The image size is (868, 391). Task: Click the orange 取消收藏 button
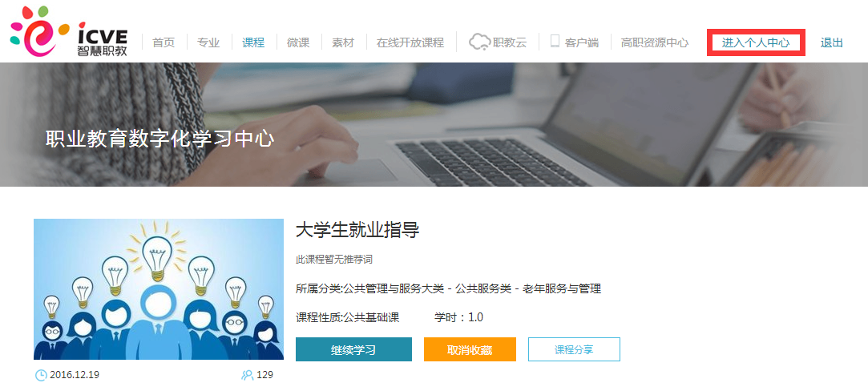tap(470, 349)
